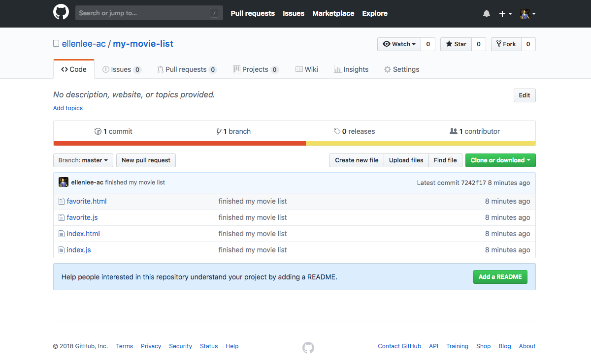Open Security footer link

[x=180, y=346]
